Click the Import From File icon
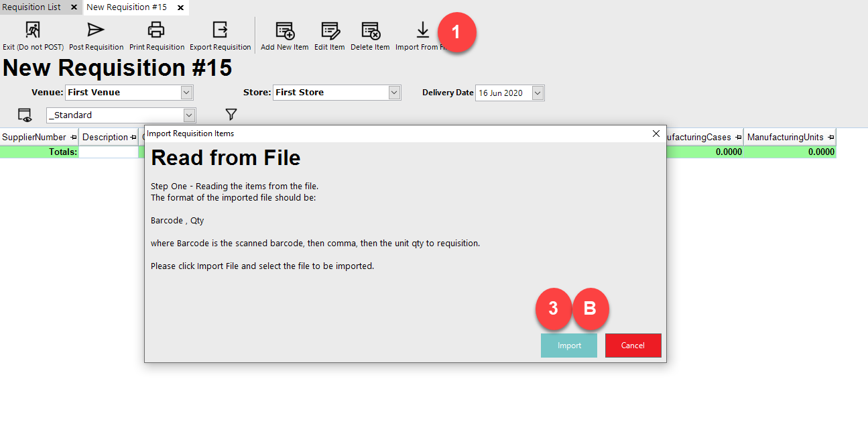This screenshot has height=422, width=868. click(422, 30)
